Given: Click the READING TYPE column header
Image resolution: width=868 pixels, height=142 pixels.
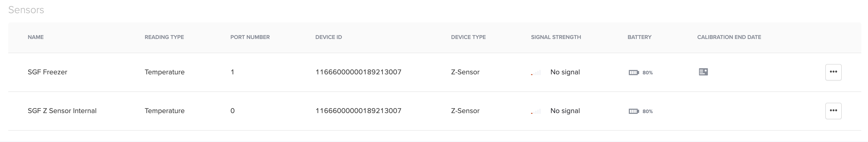Looking at the screenshot, I should tap(164, 37).
